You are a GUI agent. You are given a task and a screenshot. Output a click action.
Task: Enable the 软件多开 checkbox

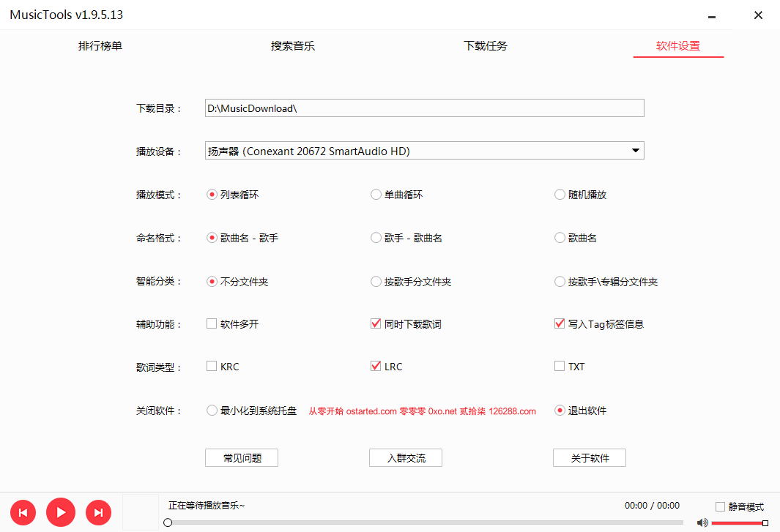pyautogui.click(x=212, y=323)
